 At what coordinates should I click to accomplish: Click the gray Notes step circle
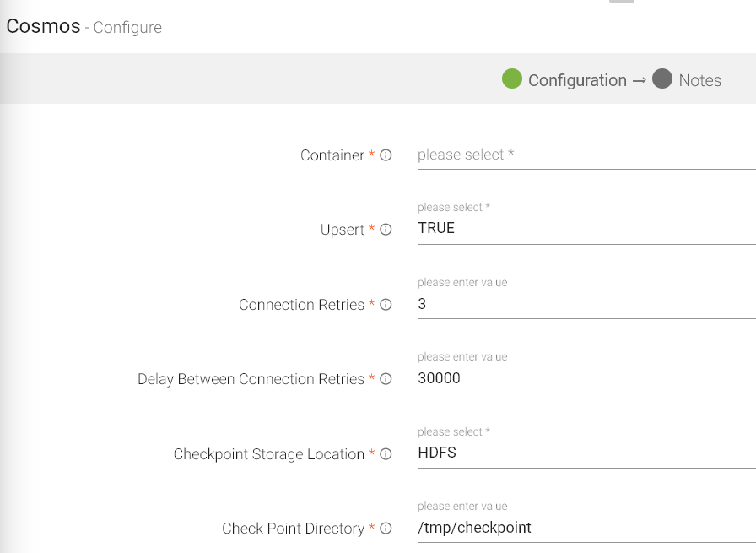click(662, 79)
